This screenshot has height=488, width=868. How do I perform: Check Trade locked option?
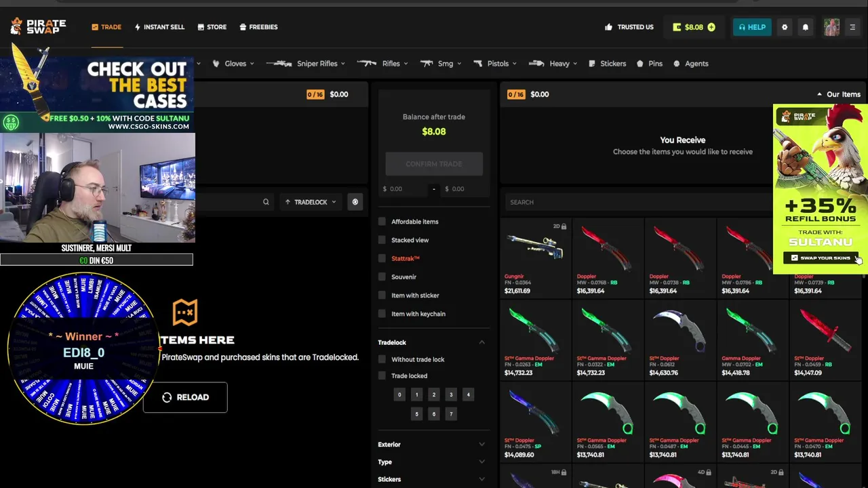click(382, 375)
